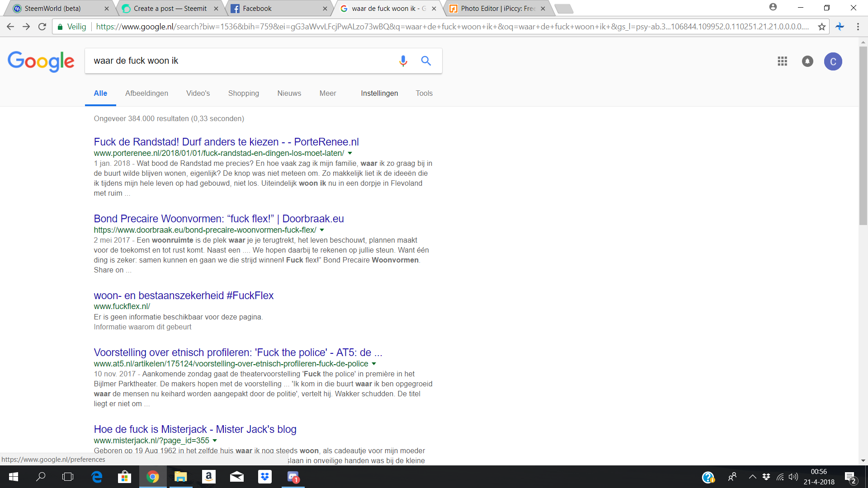This screenshot has width=868, height=488.
Task: Open File Explorer from taskbar
Action: click(x=181, y=477)
